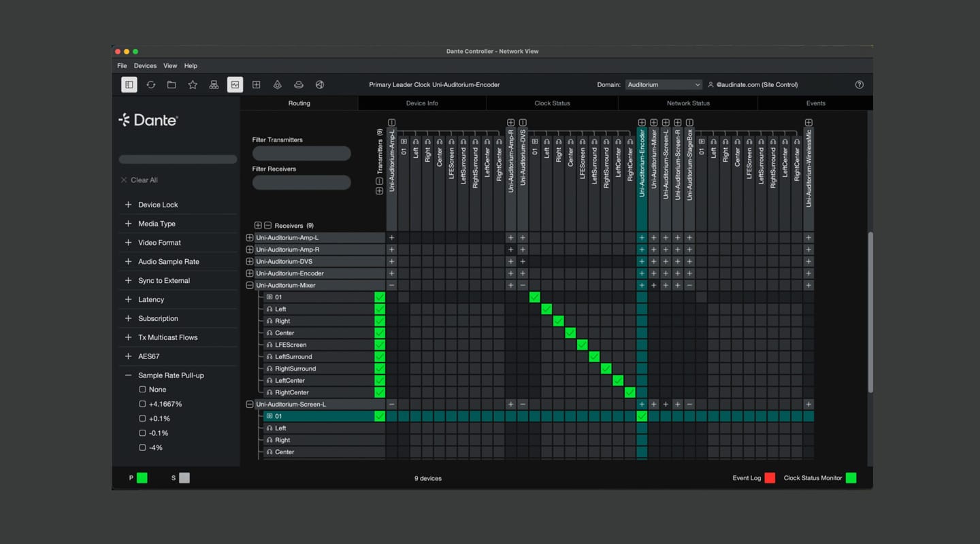Expand the Tx Multicast Flows filter
Screen dimensions: 980x544
128,337
